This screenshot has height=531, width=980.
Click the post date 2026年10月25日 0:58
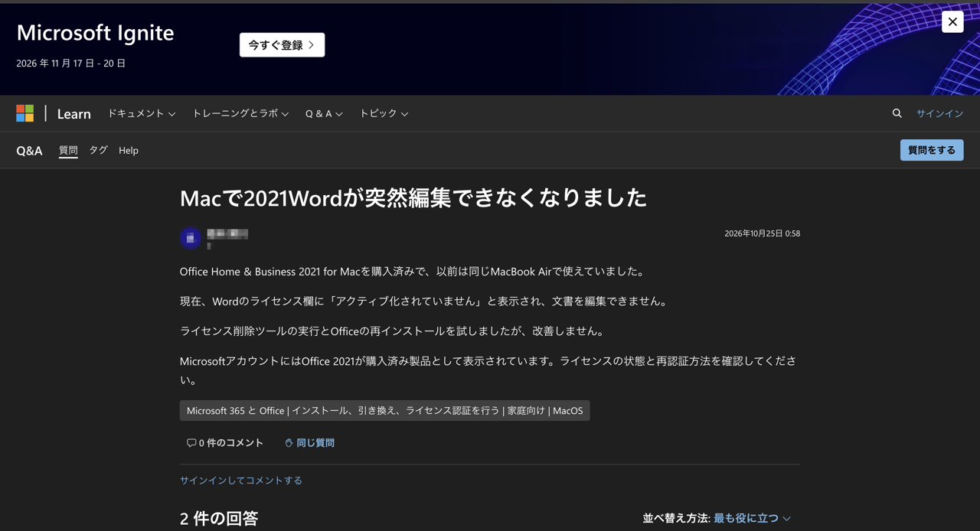pyautogui.click(x=763, y=233)
